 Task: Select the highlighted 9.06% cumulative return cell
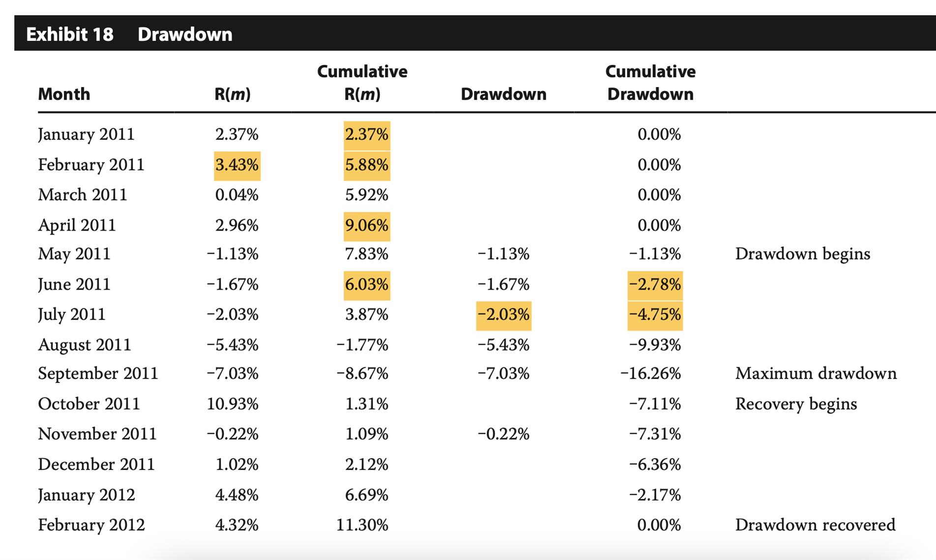tap(367, 226)
